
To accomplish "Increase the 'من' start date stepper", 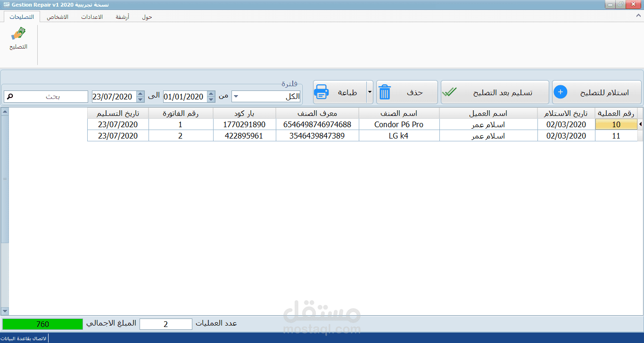I will click(x=211, y=93).
